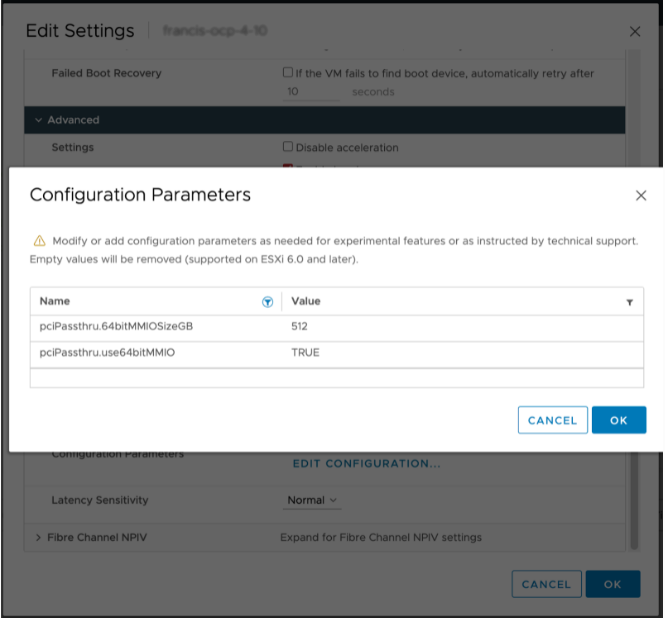Viewport: 665px width, 618px height.
Task: Click OK button in Edit Settings window
Action: [612, 584]
